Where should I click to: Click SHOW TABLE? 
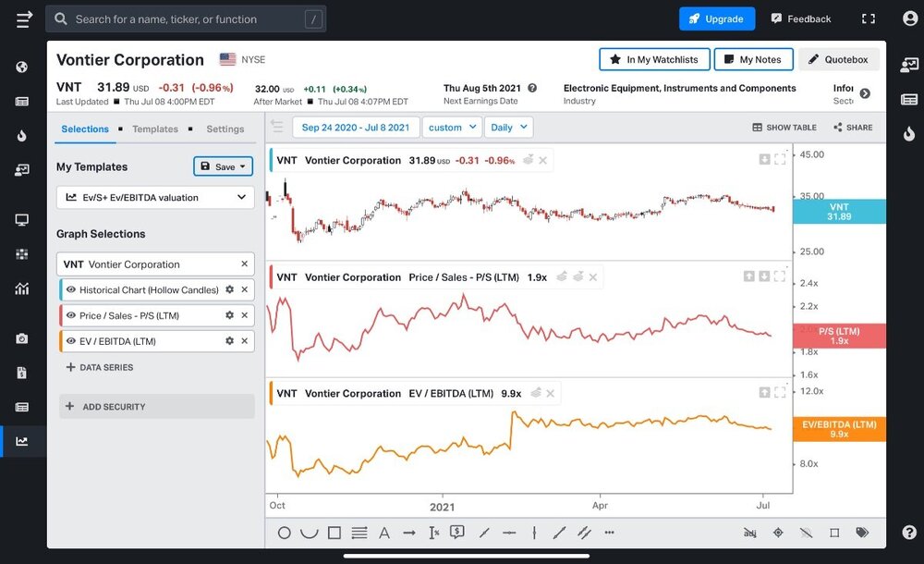click(x=784, y=128)
